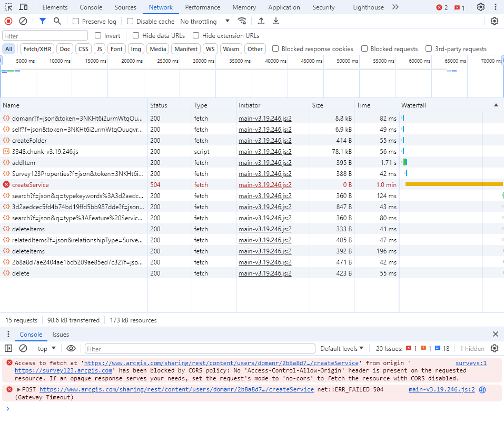The height and width of the screenshot is (432, 504).
Task: Click the issues count badge in the top bar
Action: tap(459, 8)
